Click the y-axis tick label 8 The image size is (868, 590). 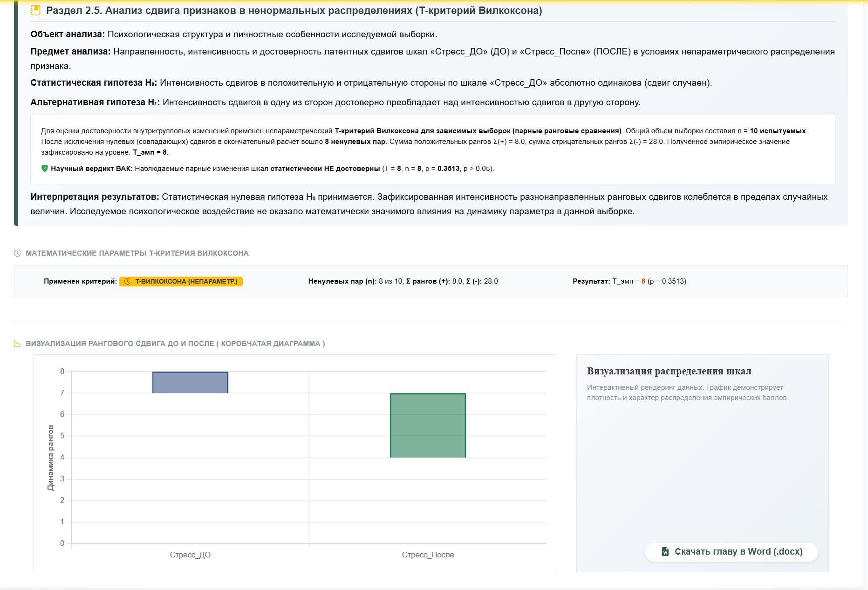click(x=62, y=372)
